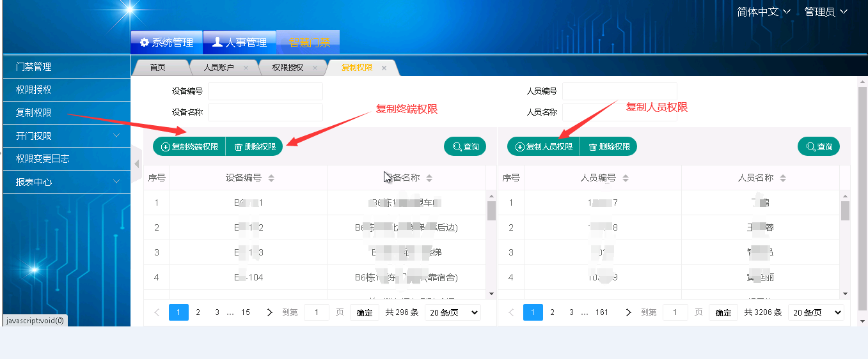Screen dimensions: 868x359
Task: Go to last page 161 of personnel list
Action: coord(602,312)
